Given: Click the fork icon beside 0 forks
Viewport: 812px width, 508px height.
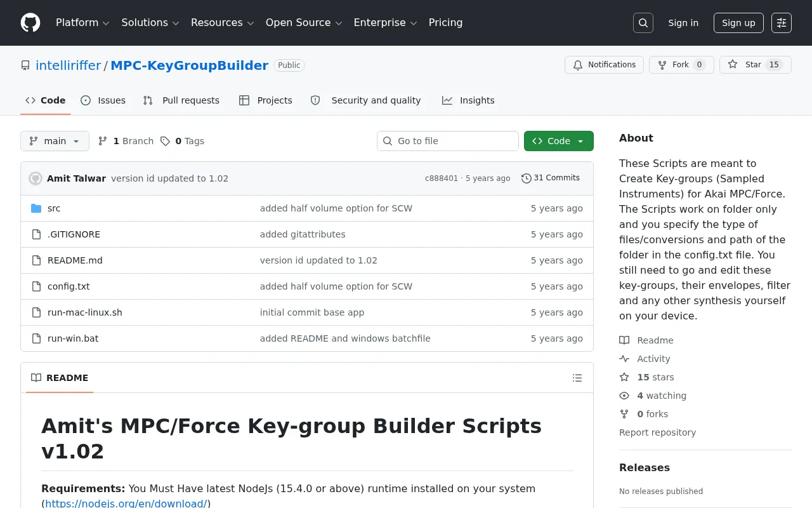Looking at the screenshot, I should 624,414.
